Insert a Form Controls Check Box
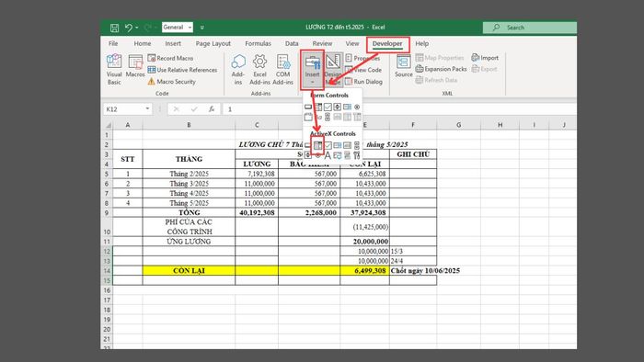The image size is (644, 362). (328, 107)
